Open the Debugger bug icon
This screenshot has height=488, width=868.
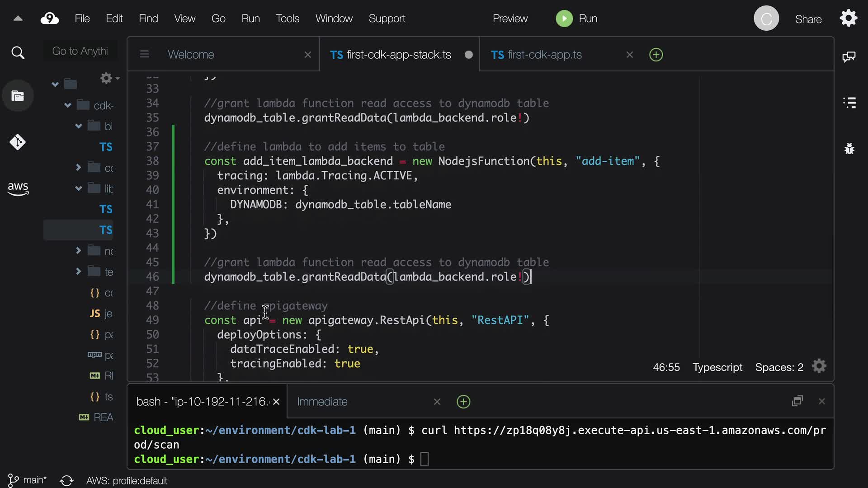pos(849,149)
